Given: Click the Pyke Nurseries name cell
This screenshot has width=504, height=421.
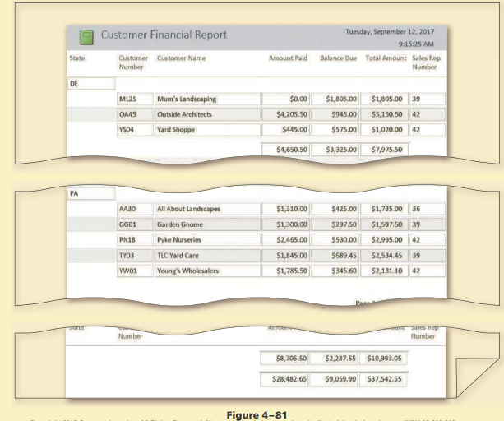Looking at the screenshot, I should (x=207, y=240).
